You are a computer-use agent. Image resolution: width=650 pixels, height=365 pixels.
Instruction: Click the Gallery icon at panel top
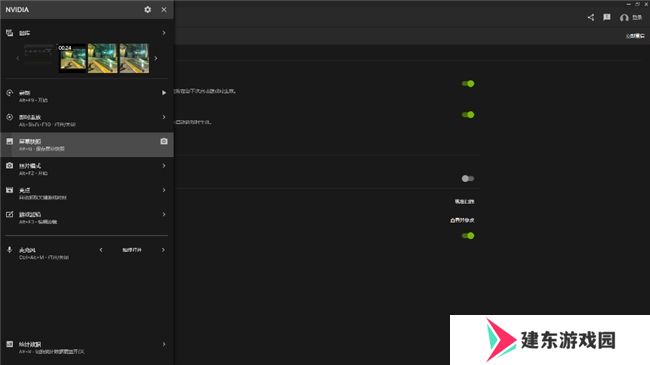(x=10, y=33)
